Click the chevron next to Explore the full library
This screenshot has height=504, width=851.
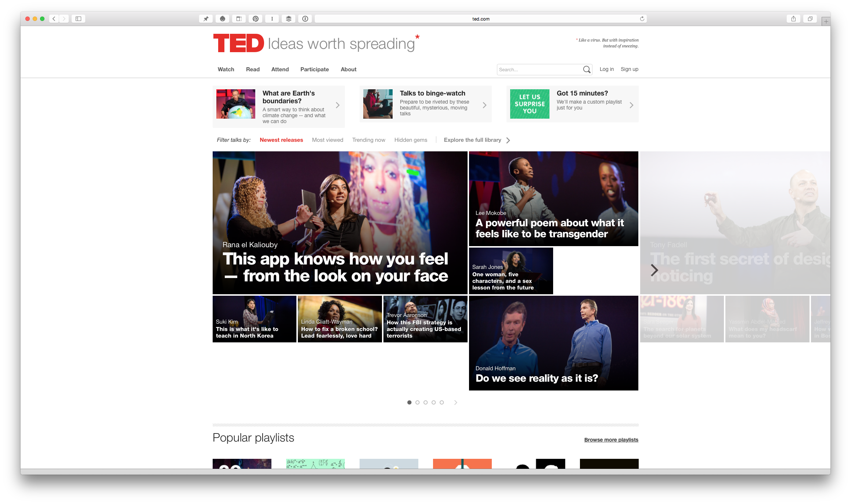click(x=508, y=140)
